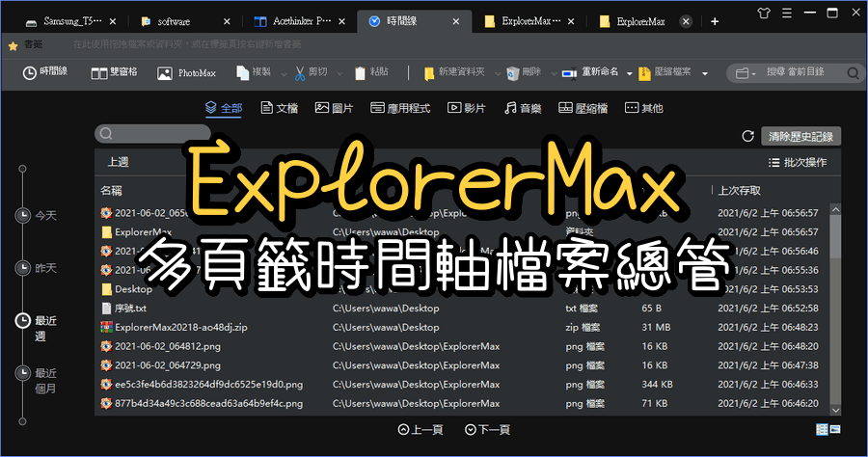
Task: Open the hamburger main menu
Action: tap(787, 13)
